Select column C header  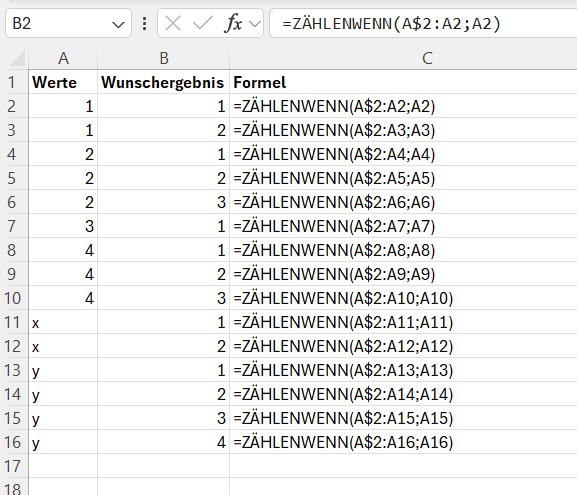pos(403,58)
